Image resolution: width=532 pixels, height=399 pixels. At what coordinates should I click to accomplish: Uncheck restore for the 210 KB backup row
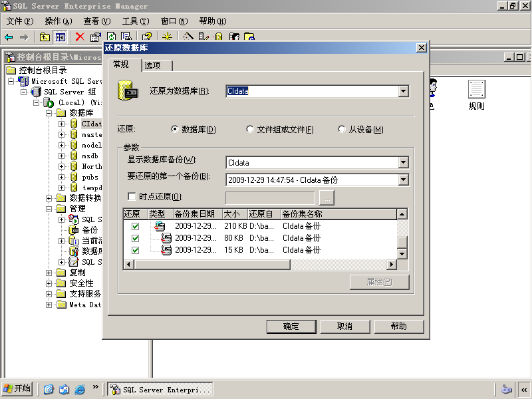point(135,226)
